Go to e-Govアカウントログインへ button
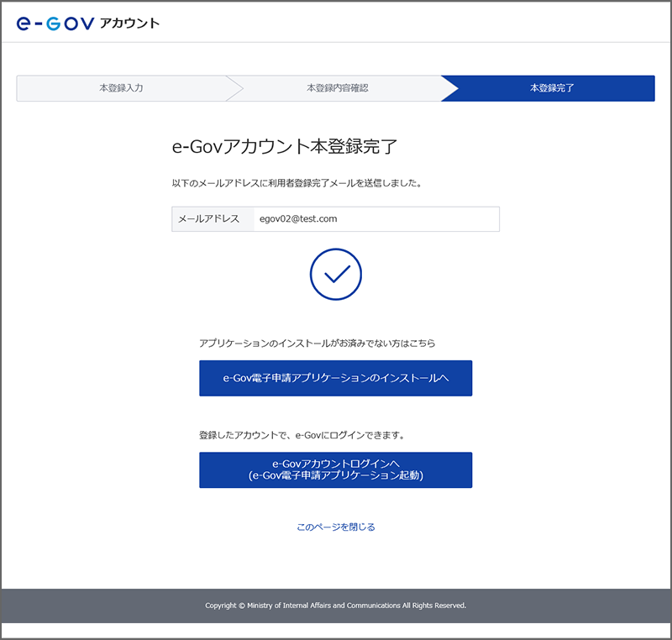The image size is (672, 640). coord(335,470)
